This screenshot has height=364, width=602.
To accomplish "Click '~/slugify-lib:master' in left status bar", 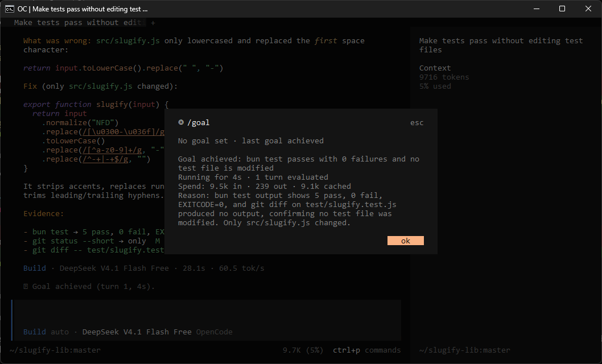I will (55, 350).
